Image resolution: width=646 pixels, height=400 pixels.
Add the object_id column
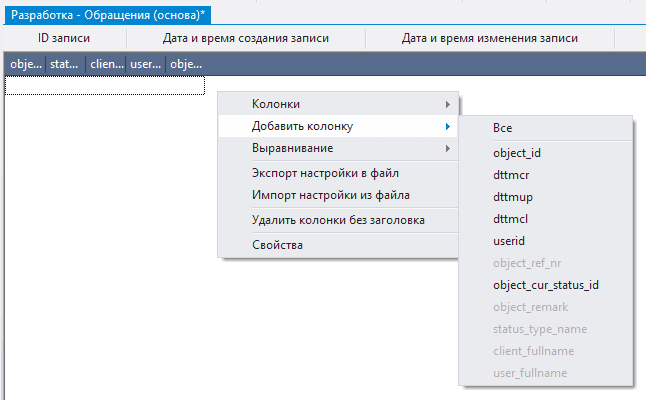[x=517, y=153]
